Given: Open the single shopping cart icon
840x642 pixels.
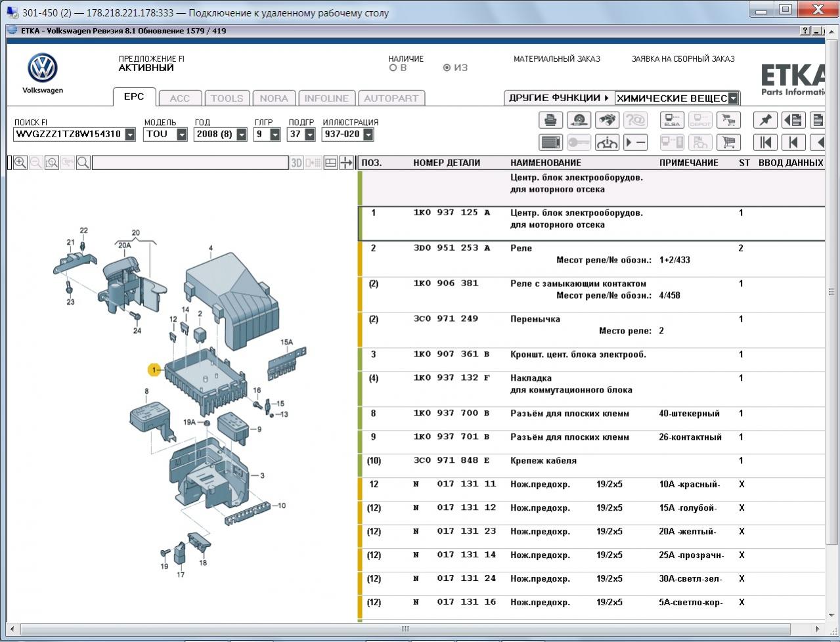Looking at the screenshot, I should tap(728, 142).
